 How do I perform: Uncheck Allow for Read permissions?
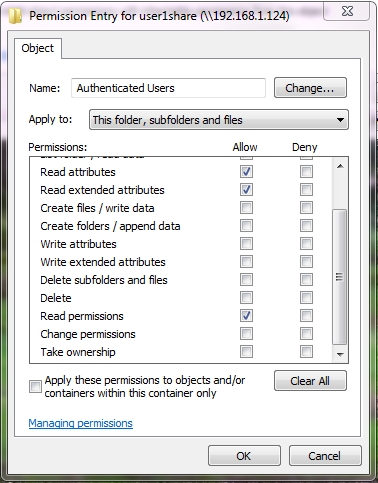pyautogui.click(x=246, y=316)
